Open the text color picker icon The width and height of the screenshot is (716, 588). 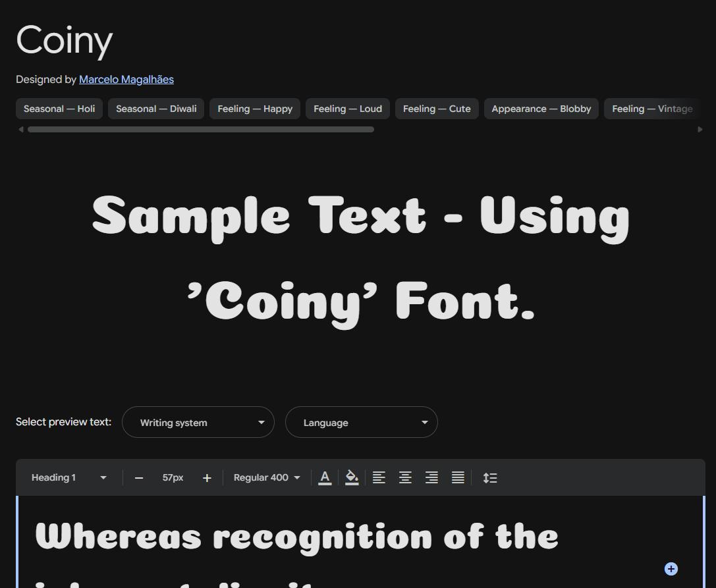(325, 477)
